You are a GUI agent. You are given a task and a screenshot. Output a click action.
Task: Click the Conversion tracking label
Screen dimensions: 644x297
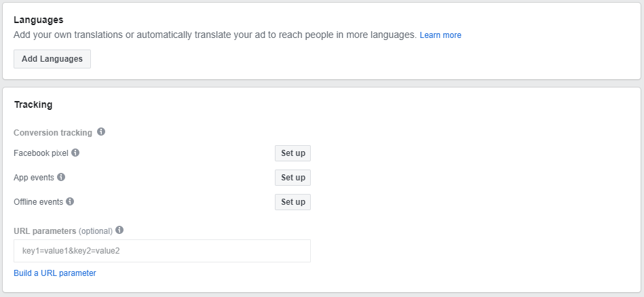tap(53, 132)
